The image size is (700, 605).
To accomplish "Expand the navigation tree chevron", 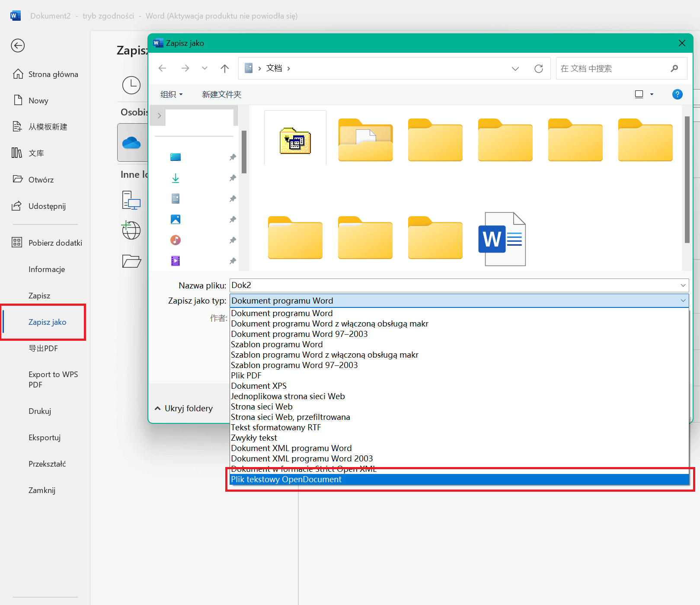I will tap(160, 116).
